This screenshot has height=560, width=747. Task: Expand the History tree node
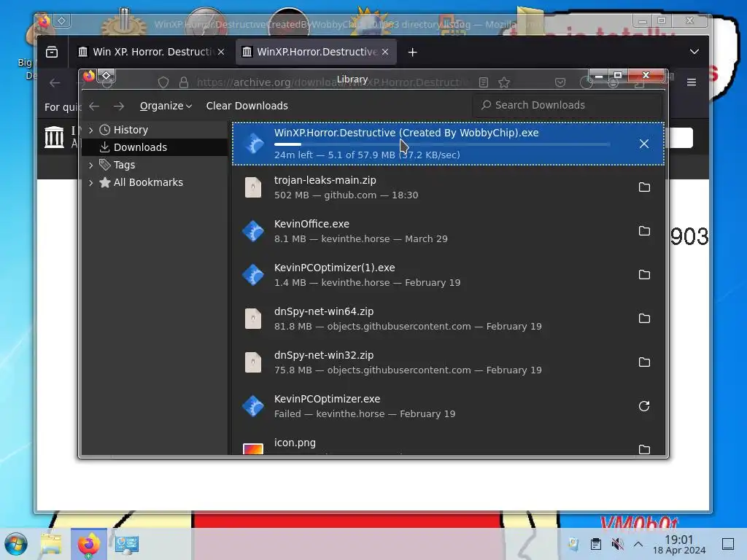tap(91, 130)
